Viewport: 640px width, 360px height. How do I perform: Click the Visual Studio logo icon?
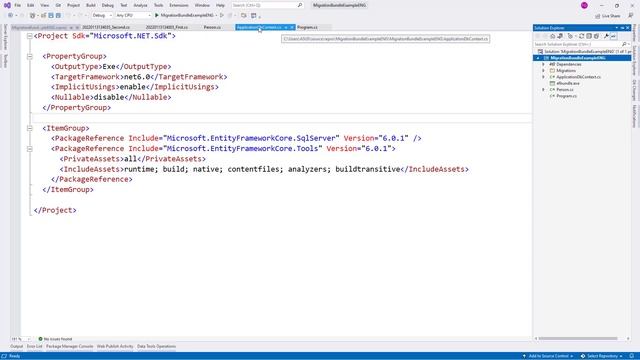[7, 5]
